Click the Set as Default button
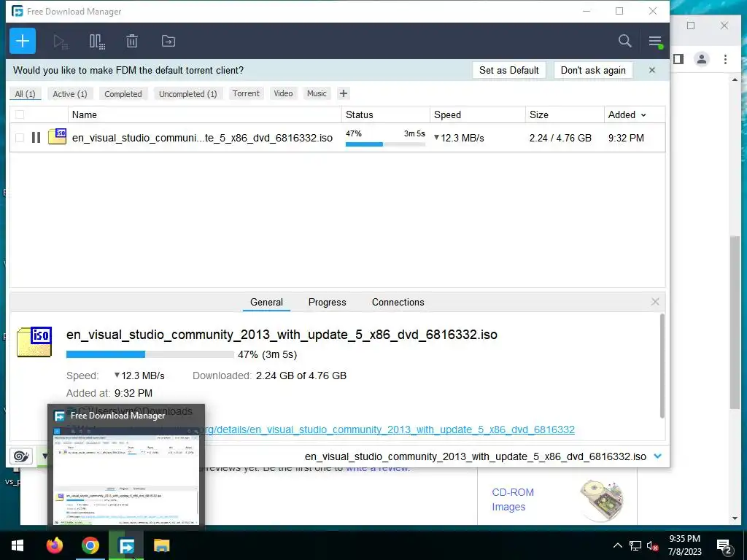Viewport: 747px width, 560px height. pyautogui.click(x=508, y=70)
